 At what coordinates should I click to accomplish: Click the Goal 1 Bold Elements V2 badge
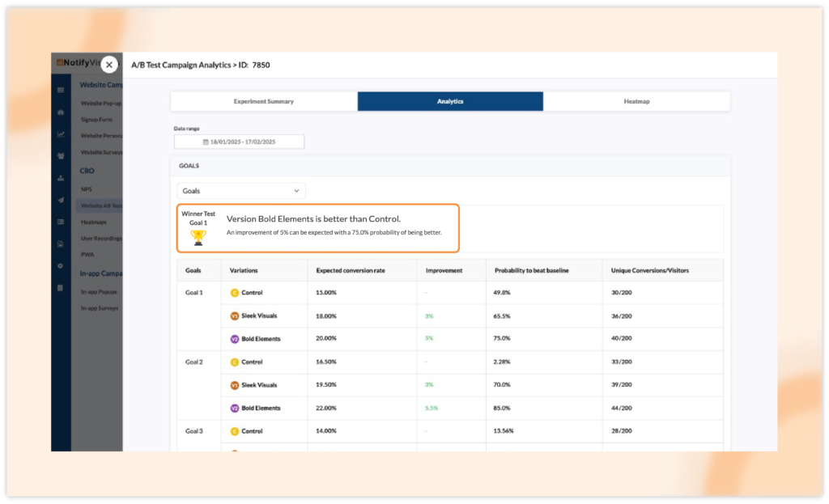click(x=234, y=339)
